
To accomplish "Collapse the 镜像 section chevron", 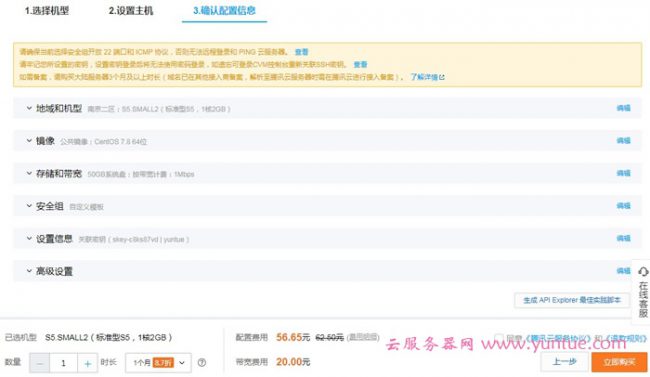I will [29, 141].
